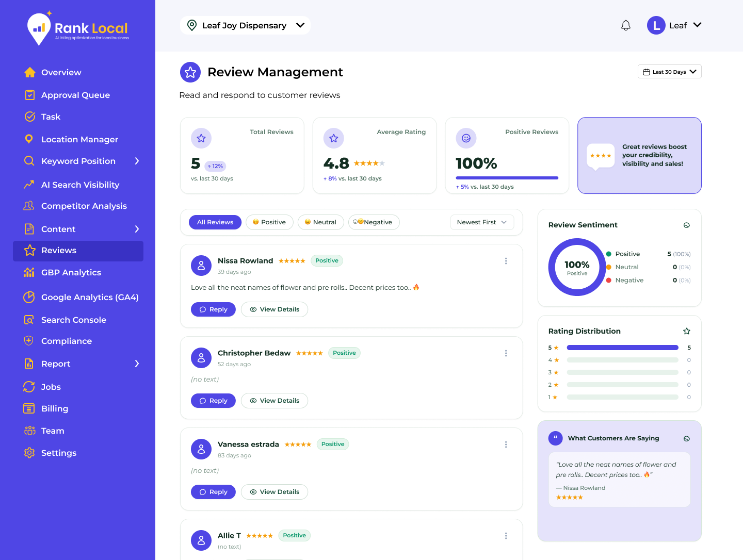
Task: Click the Competitor Analysis people icon
Action: click(x=29, y=206)
